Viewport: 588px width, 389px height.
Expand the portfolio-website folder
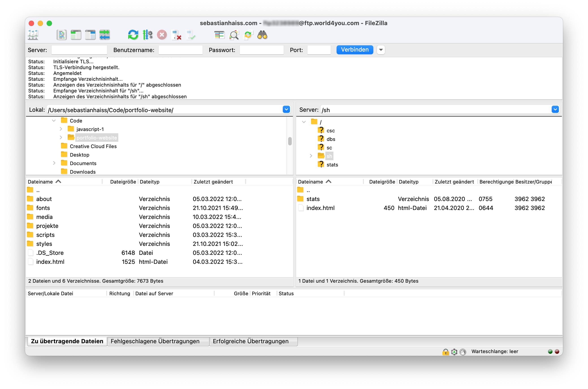click(61, 138)
